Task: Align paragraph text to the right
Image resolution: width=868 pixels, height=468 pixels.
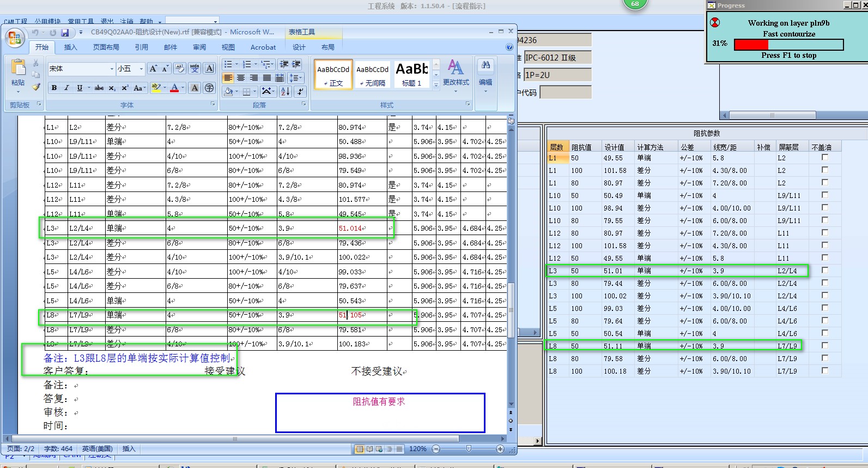Action: pos(254,78)
